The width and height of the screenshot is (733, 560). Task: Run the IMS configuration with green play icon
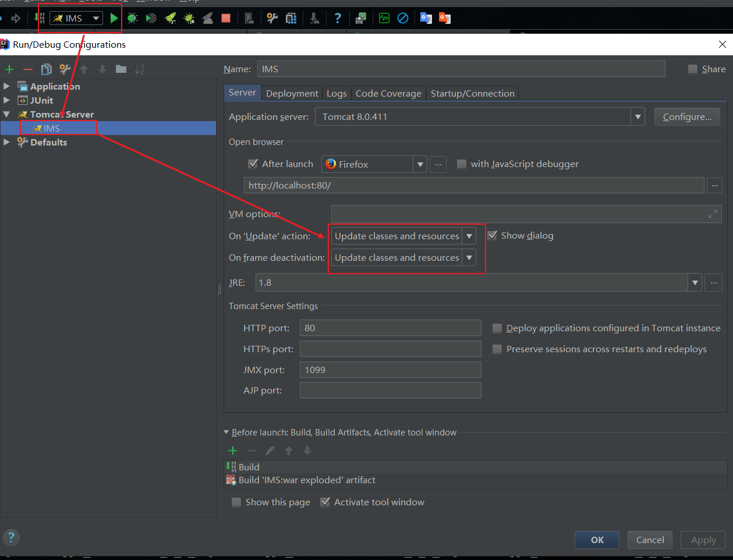point(114,19)
